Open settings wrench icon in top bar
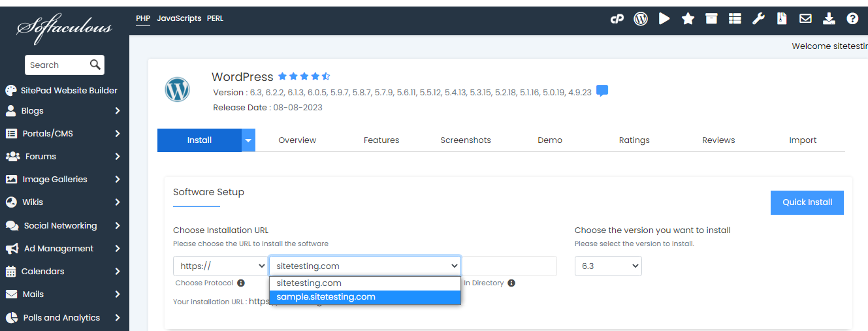This screenshot has width=868, height=331. pyautogui.click(x=758, y=19)
